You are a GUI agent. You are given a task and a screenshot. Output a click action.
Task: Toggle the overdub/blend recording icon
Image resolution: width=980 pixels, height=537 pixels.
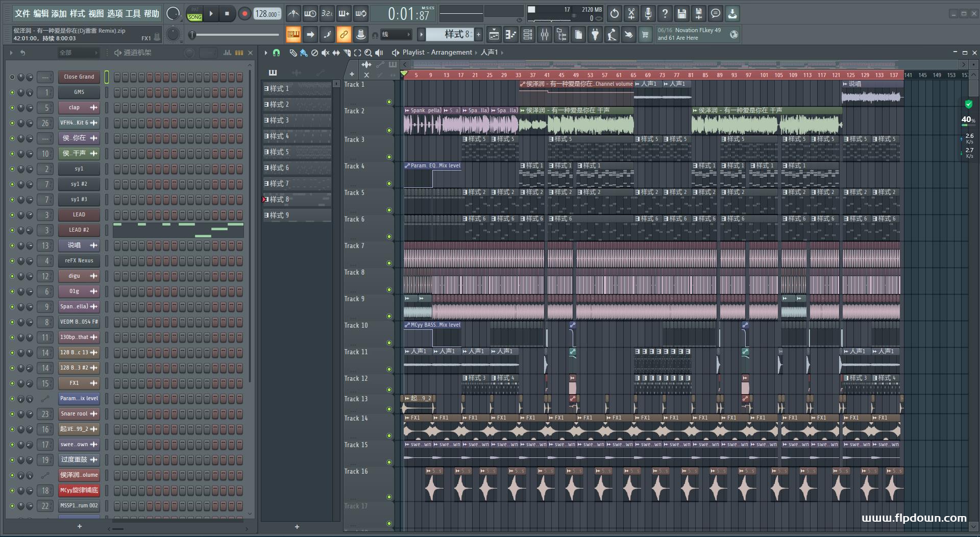pyautogui.click(x=344, y=14)
